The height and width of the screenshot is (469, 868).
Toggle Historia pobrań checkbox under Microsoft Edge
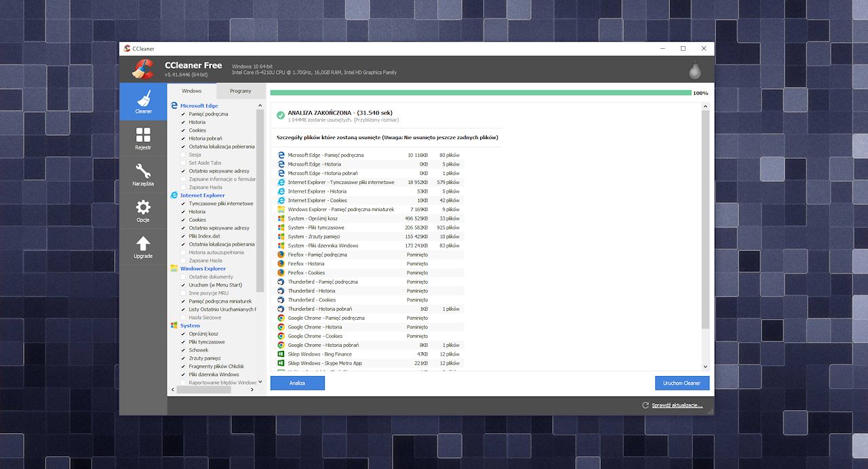(183, 138)
